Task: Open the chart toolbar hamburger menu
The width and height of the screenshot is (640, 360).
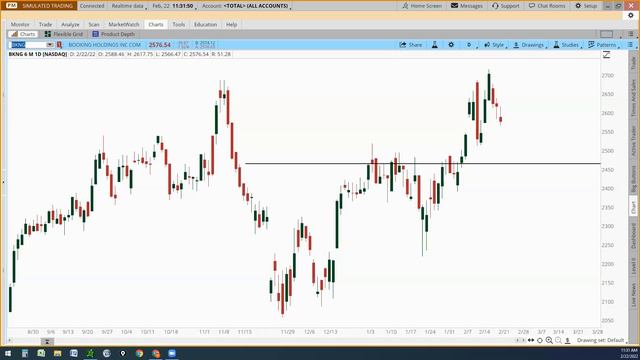Action: [630, 44]
